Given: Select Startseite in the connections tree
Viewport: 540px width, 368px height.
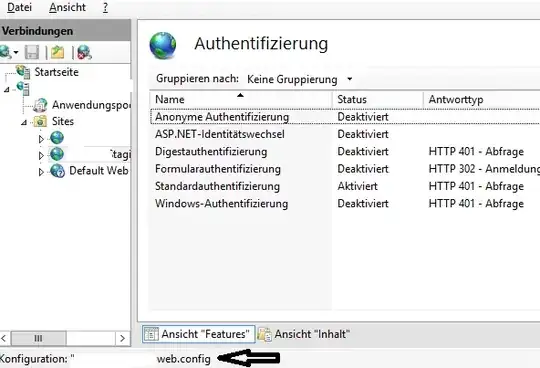Looking at the screenshot, I should click(x=56, y=72).
